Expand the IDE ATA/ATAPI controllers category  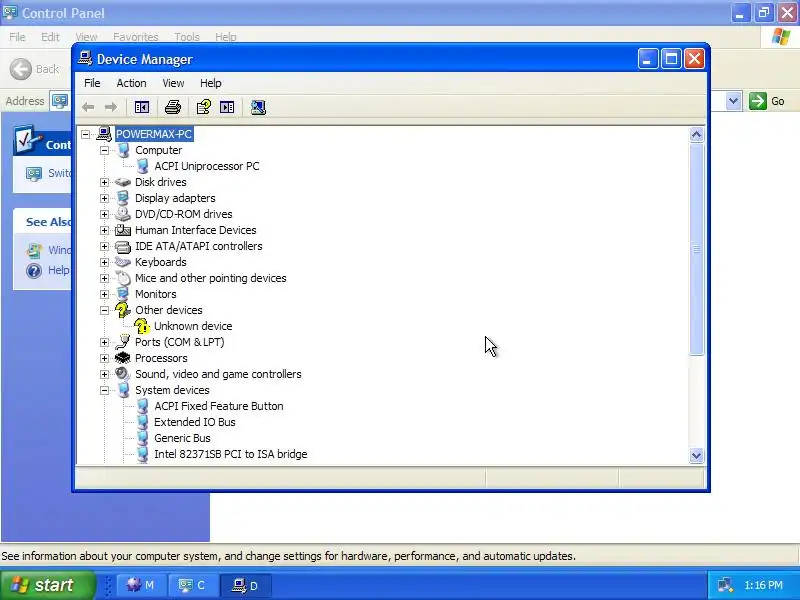105,246
